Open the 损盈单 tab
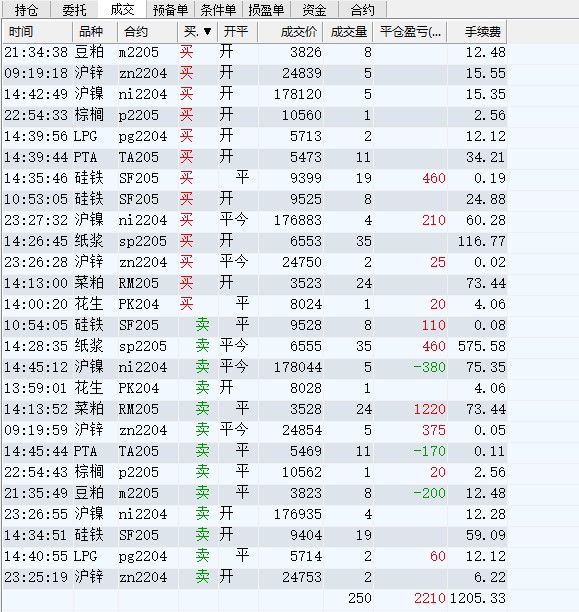Screen dimensions: 579x612 (x=266, y=9)
